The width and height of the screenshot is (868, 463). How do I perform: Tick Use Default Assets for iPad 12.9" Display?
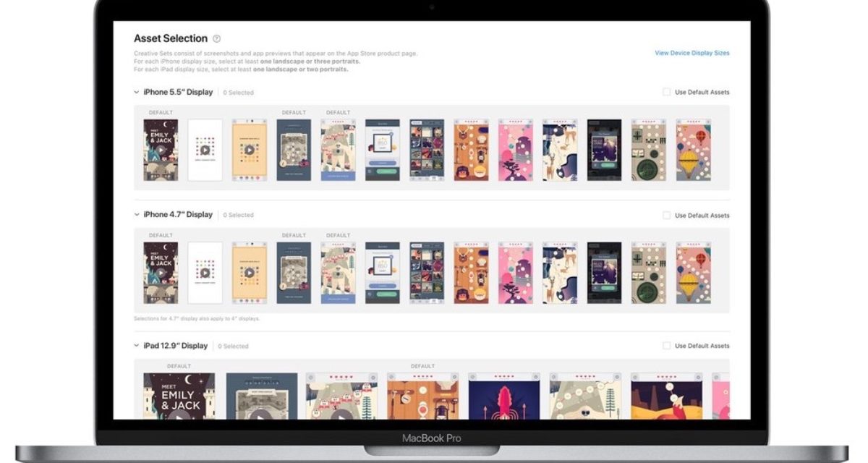(x=667, y=346)
